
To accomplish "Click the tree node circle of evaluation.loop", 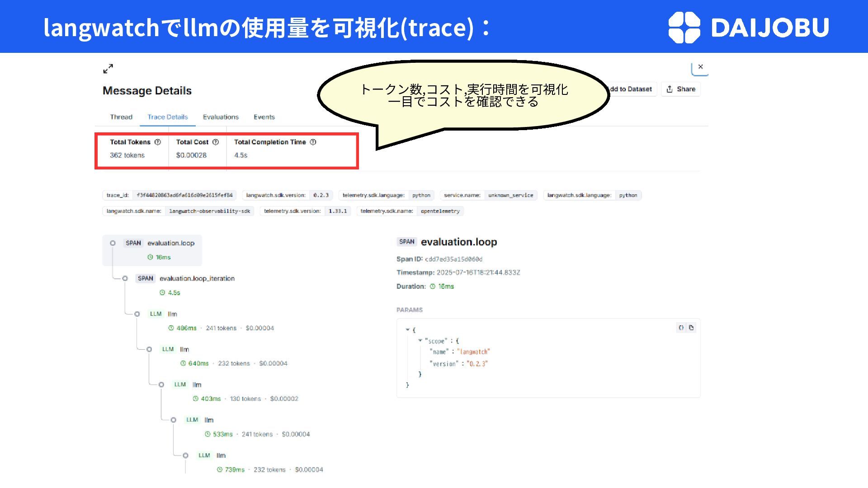I will (x=113, y=243).
